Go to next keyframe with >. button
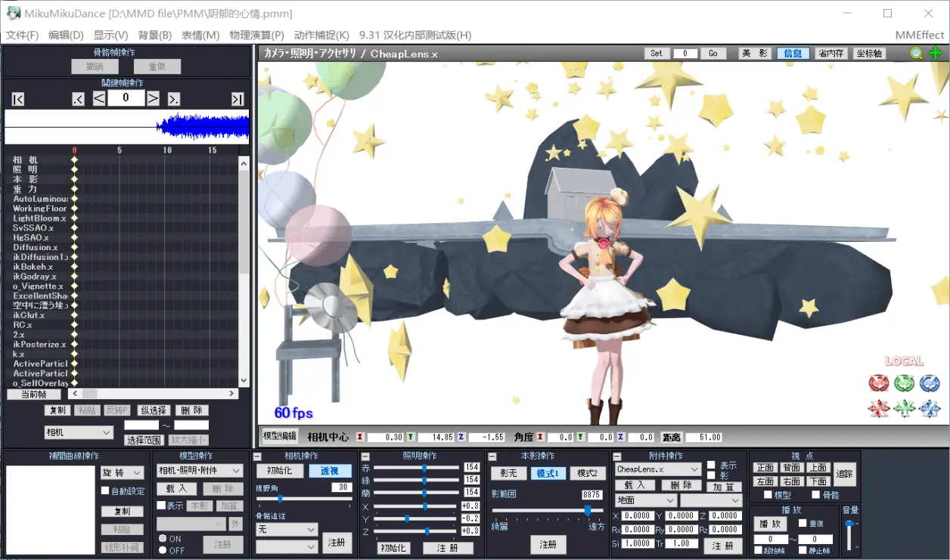 174,99
